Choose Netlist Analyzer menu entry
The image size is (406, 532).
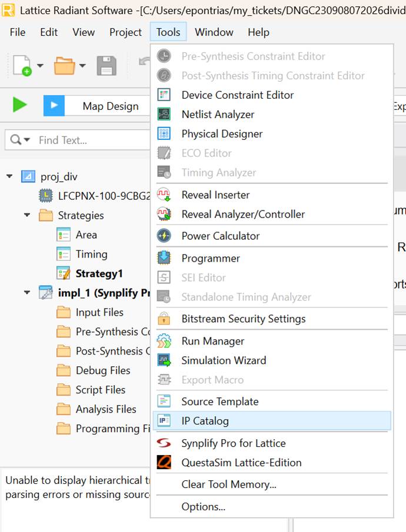click(272, 114)
